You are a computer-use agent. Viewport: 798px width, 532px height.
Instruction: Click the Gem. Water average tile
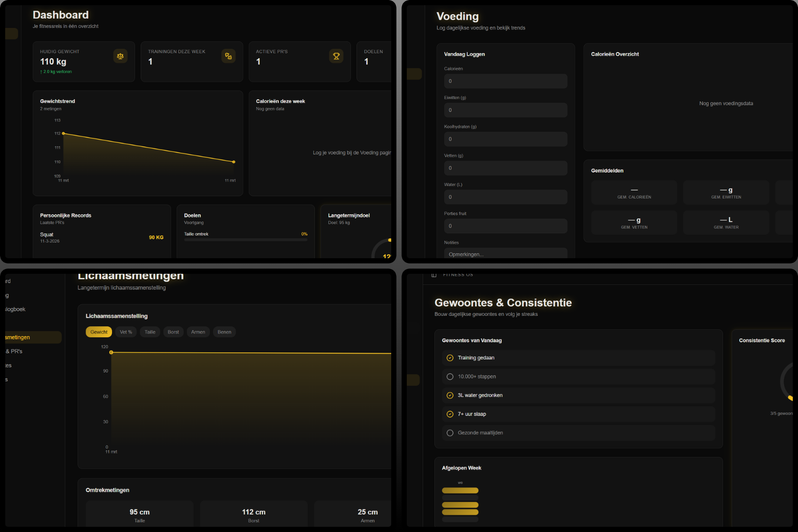point(726,222)
